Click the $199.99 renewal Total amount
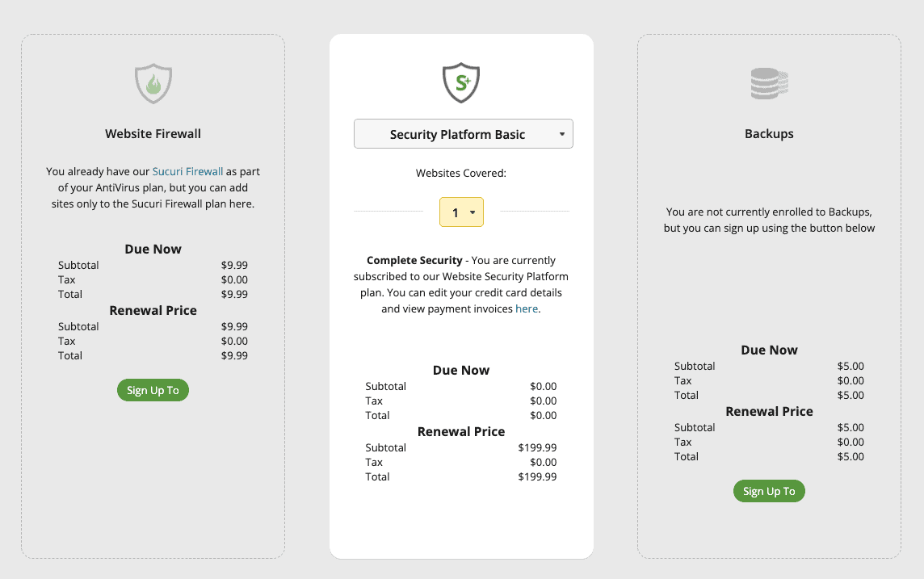 (537, 476)
